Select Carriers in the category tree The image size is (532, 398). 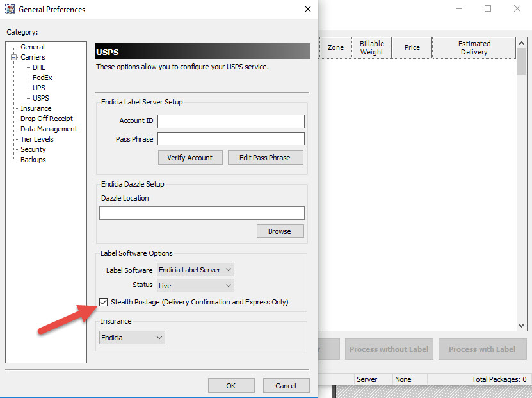pyautogui.click(x=33, y=57)
